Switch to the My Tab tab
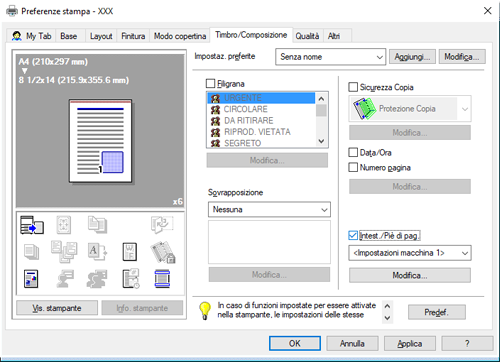Screen dimensions: 500x362 tap(32, 36)
